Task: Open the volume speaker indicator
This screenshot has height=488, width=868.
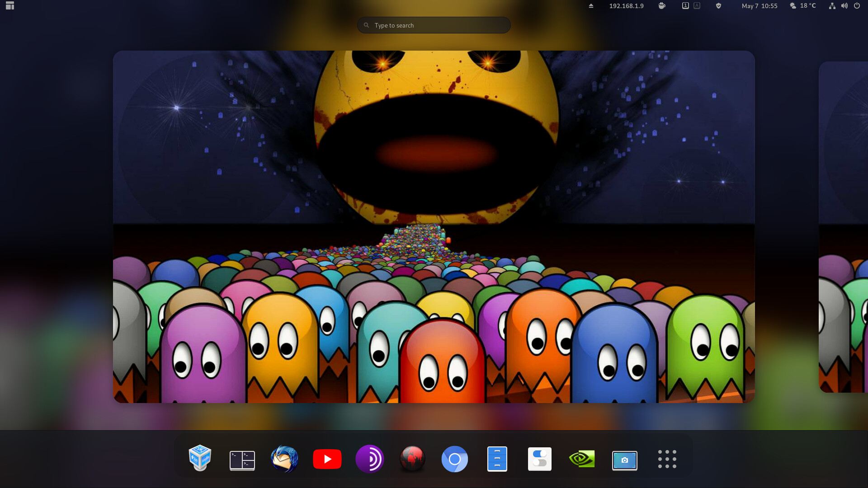Action: pos(844,6)
